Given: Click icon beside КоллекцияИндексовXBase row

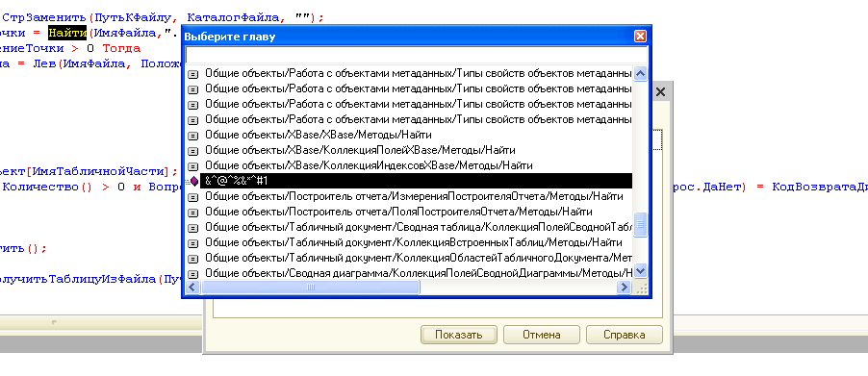Looking at the screenshot, I should coord(192,165).
